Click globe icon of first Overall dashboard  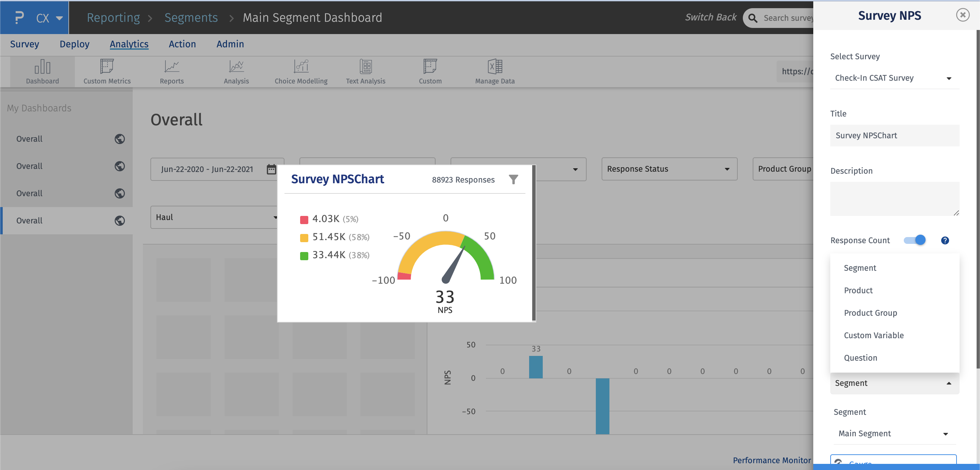[x=119, y=139]
